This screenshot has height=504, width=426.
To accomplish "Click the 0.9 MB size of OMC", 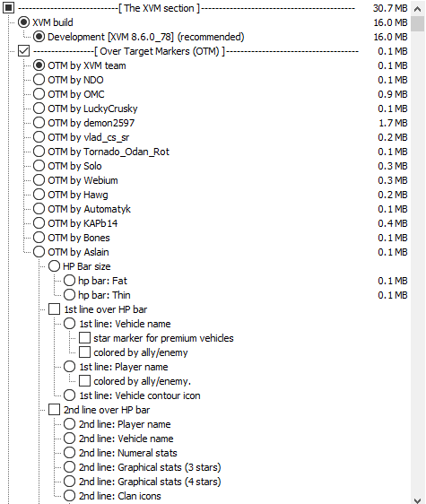I will tap(393, 94).
